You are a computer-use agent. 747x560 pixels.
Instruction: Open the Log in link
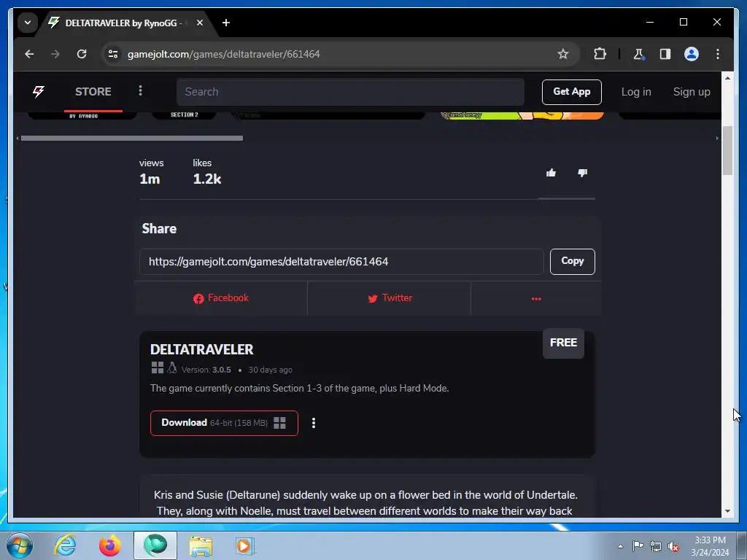(x=636, y=92)
